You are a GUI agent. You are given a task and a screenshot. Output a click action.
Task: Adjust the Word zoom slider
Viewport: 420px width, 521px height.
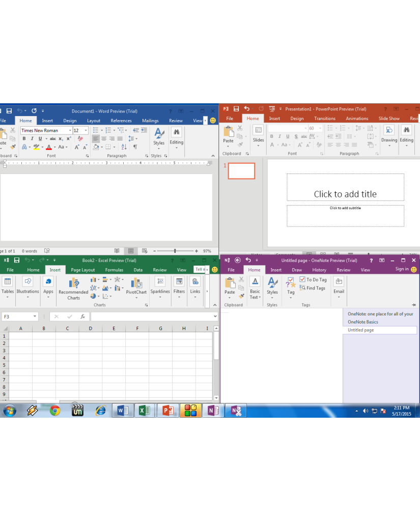[x=175, y=251]
